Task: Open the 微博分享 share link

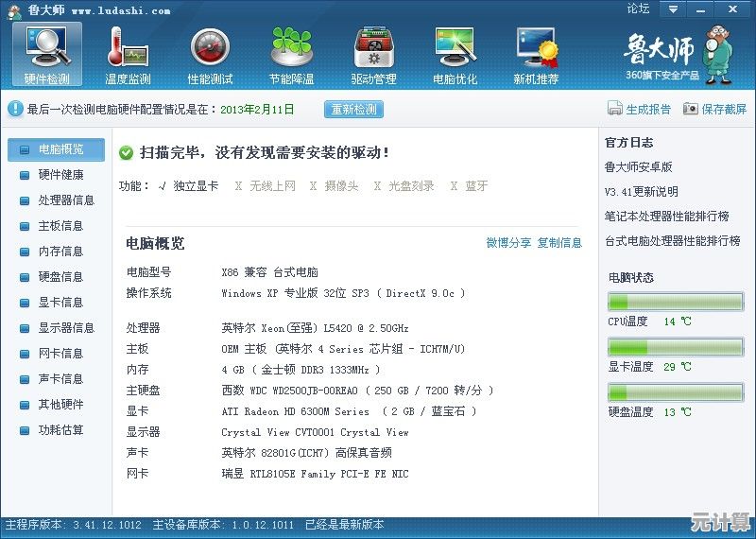Action: (x=508, y=243)
